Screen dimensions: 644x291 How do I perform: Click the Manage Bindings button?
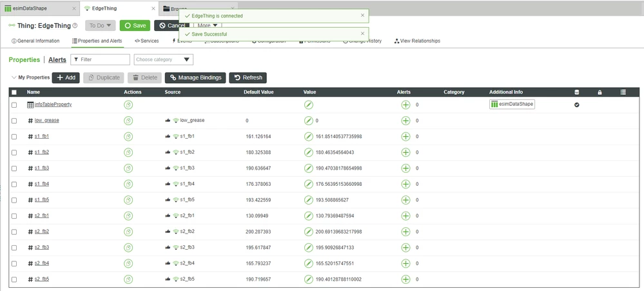[195, 77]
